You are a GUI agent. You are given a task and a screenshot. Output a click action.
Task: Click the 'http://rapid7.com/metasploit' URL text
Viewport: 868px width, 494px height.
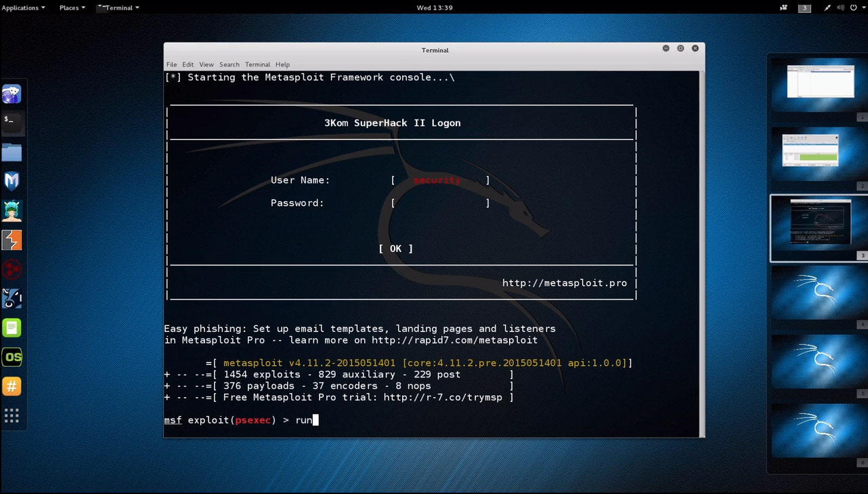(454, 340)
